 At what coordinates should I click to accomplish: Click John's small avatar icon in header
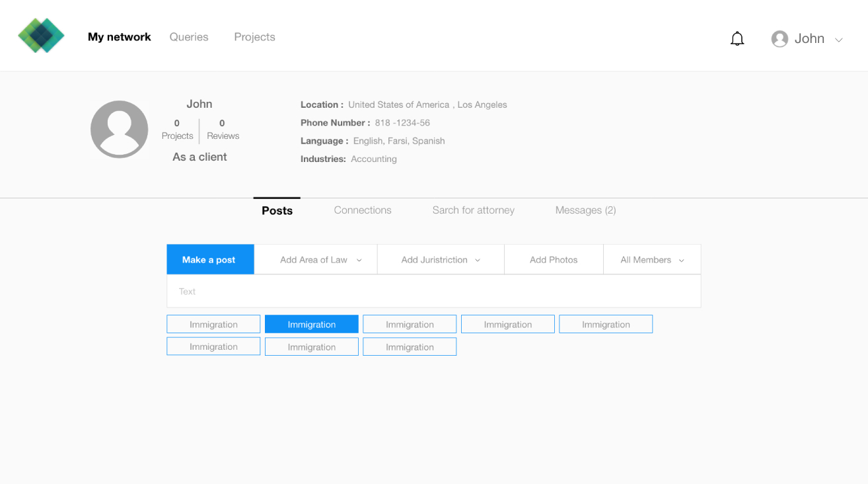pos(779,39)
